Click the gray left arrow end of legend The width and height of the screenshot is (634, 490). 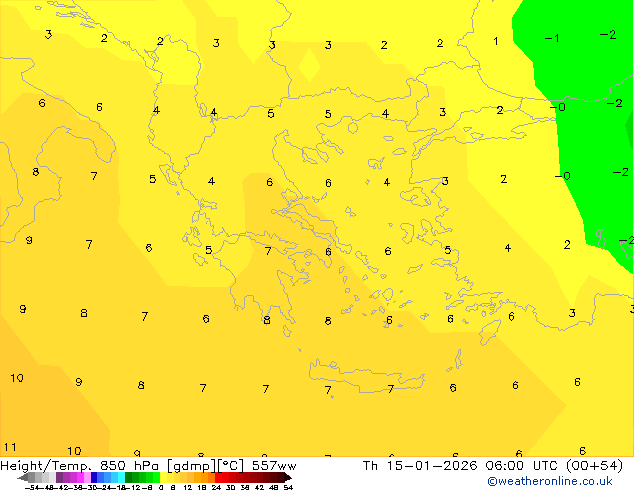(23, 477)
